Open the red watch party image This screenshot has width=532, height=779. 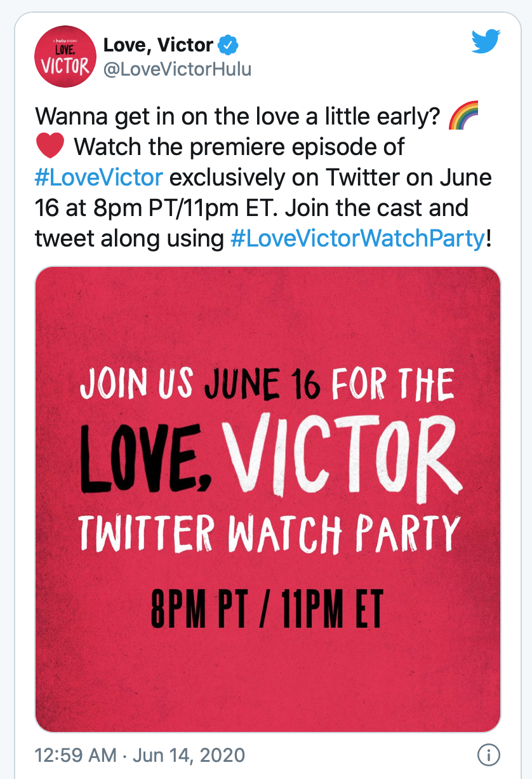pos(267,499)
